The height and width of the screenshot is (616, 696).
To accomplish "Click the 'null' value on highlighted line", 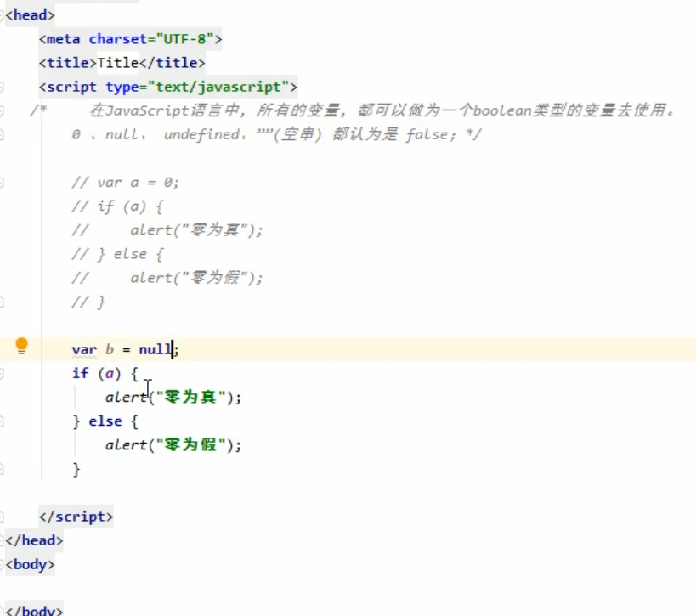I will pyautogui.click(x=156, y=350).
